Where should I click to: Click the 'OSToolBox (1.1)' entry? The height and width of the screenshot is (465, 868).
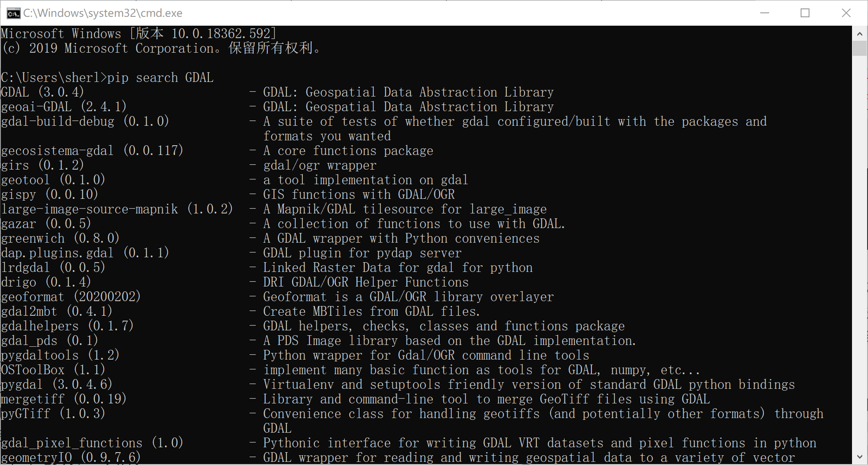click(x=53, y=370)
